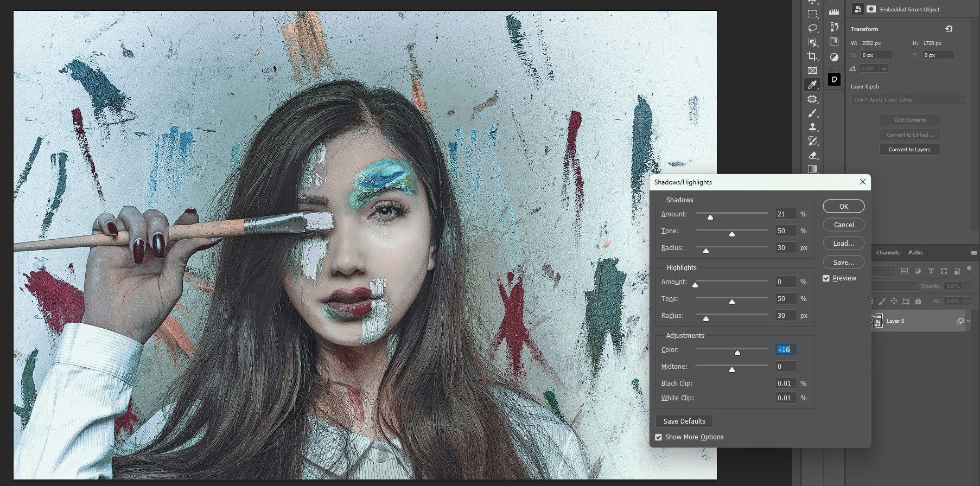Click the Reset Transform icon

click(x=949, y=29)
